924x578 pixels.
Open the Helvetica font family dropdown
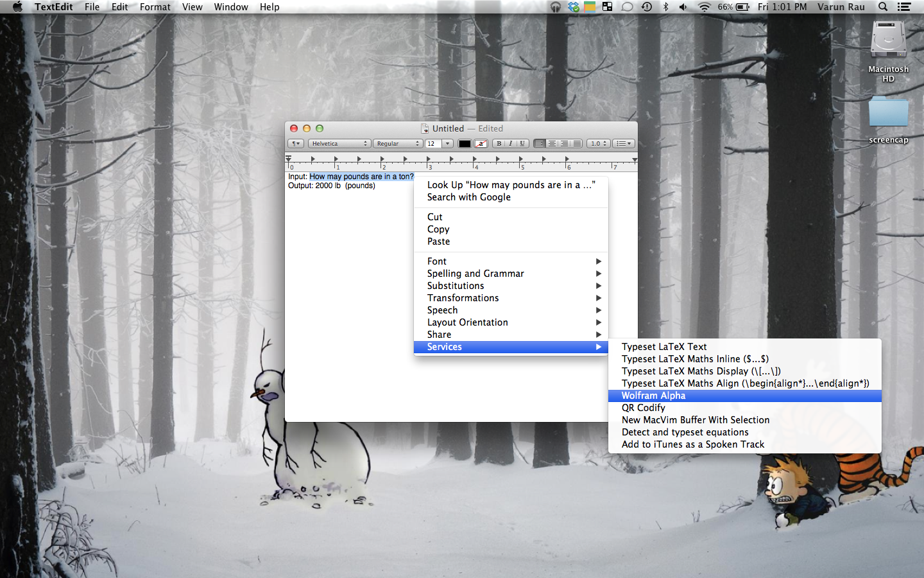[339, 144]
